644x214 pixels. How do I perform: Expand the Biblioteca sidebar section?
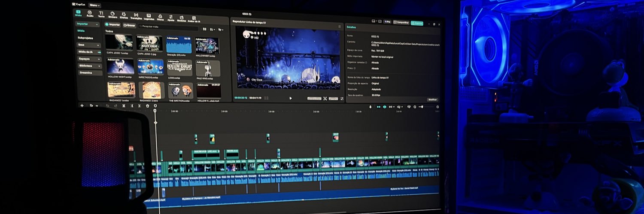(89, 66)
